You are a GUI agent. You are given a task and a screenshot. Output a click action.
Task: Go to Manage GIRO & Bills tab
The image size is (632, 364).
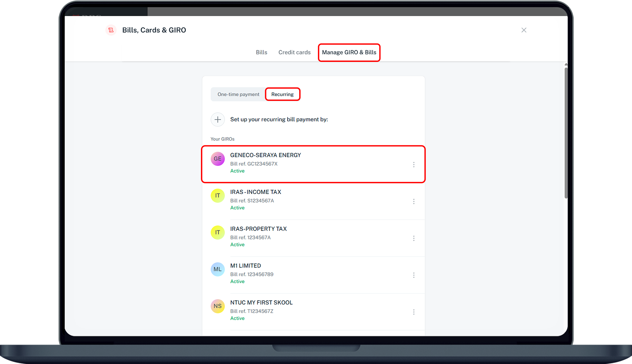pyautogui.click(x=349, y=52)
